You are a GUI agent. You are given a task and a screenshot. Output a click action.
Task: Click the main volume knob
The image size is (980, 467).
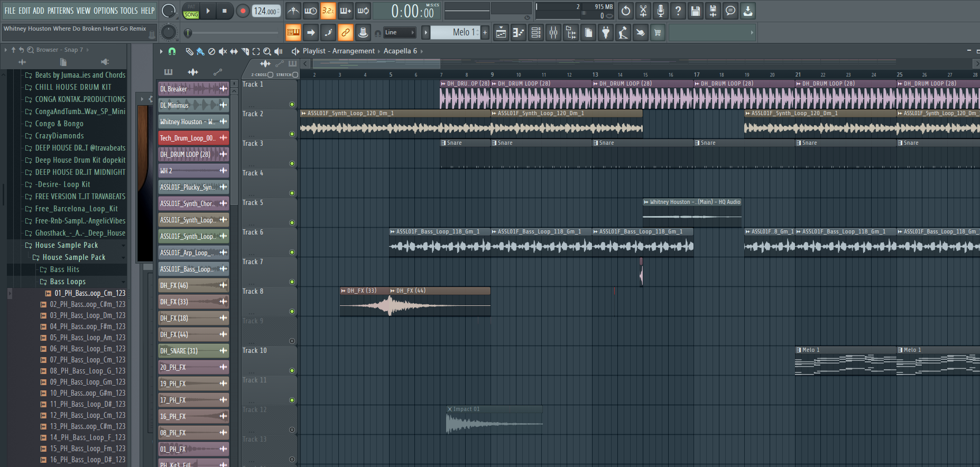169,11
